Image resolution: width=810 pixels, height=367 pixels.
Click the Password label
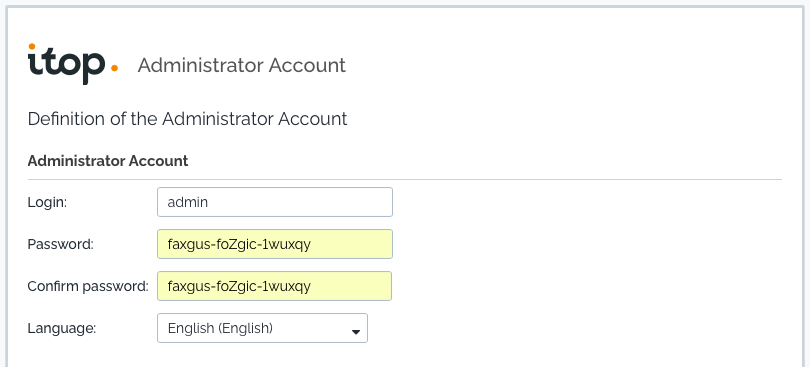point(61,244)
